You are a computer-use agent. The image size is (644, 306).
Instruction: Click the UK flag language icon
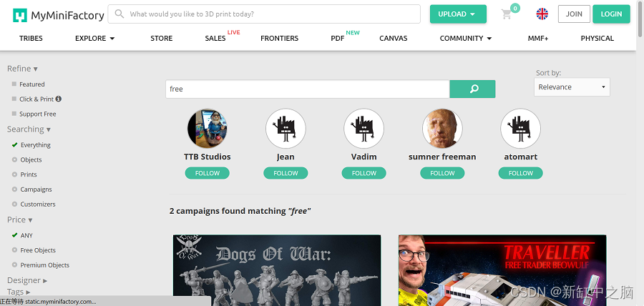pyautogui.click(x=542, y=14)
